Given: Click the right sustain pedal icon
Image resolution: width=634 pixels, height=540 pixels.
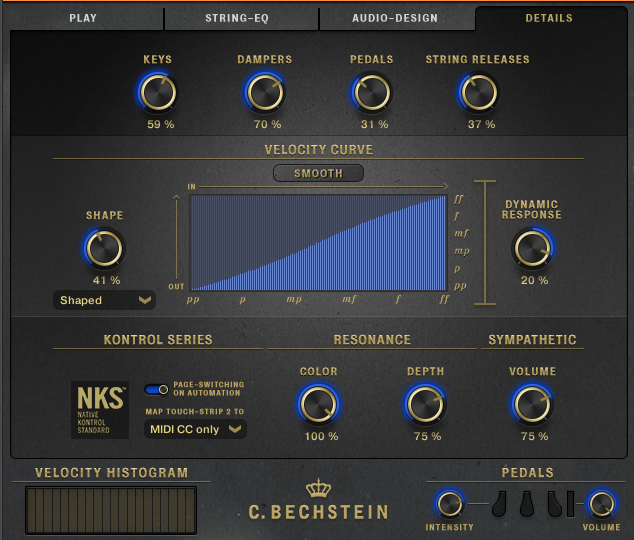Looking at the screenshot, I should point(555,504).
